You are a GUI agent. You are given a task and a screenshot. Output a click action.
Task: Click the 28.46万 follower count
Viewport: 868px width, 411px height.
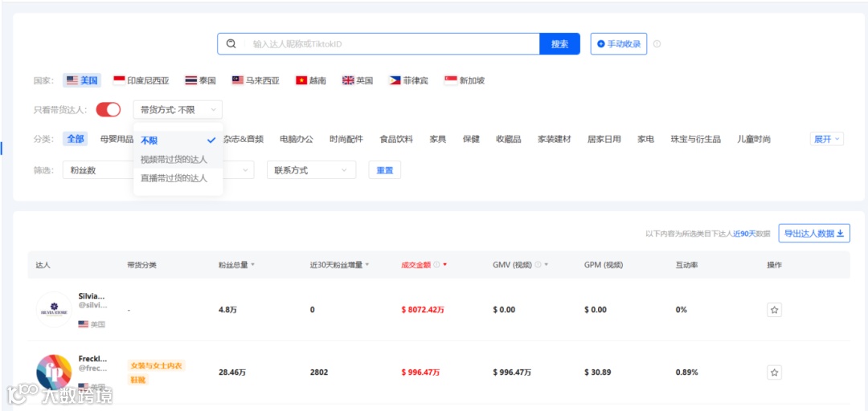[x=232, y=372]
